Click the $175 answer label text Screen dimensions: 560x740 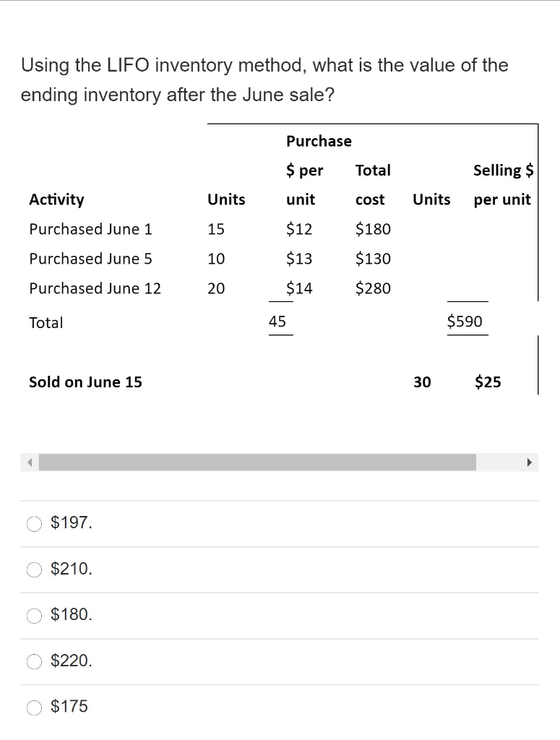coord(69,706)
